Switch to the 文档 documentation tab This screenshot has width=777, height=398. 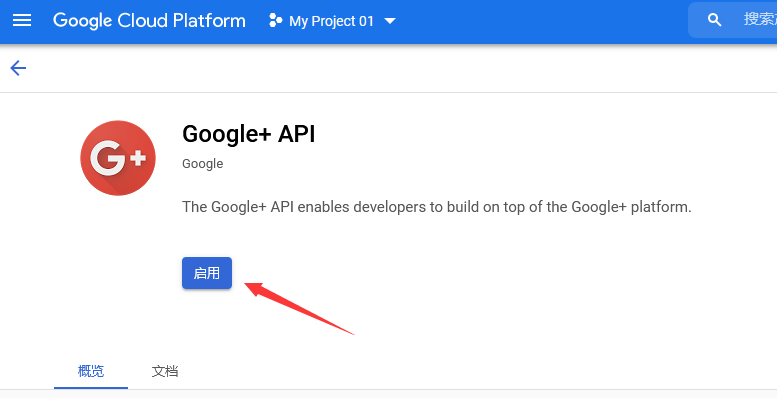click(x=165, y=371)
